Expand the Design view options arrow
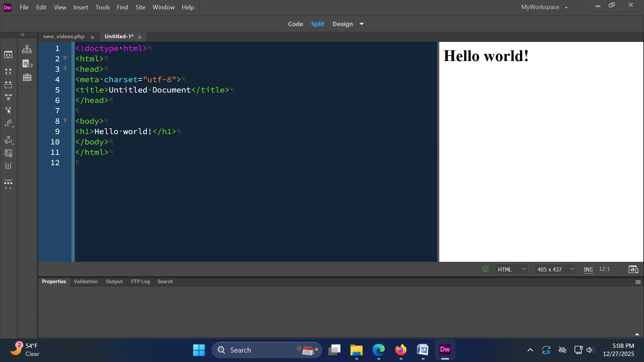The width and height of the screenshot is (644, 362). pyautogui.click(x=362, y=24)
